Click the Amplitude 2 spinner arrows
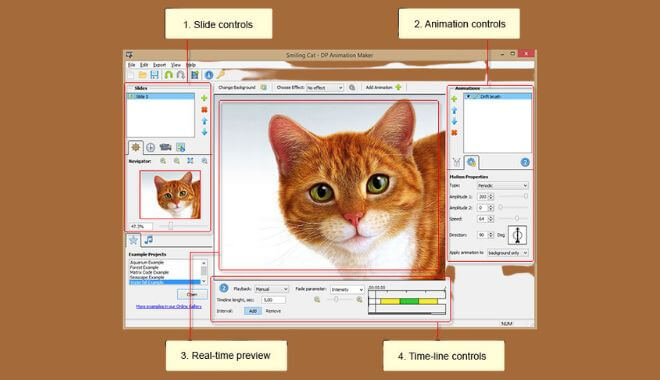This screenshot has width=660, height=380. 491,207
